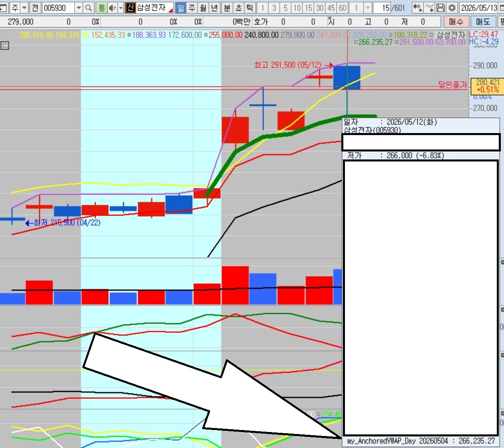Open the custom interval dropdown arrow
The image size is (504, 448).
368,8
